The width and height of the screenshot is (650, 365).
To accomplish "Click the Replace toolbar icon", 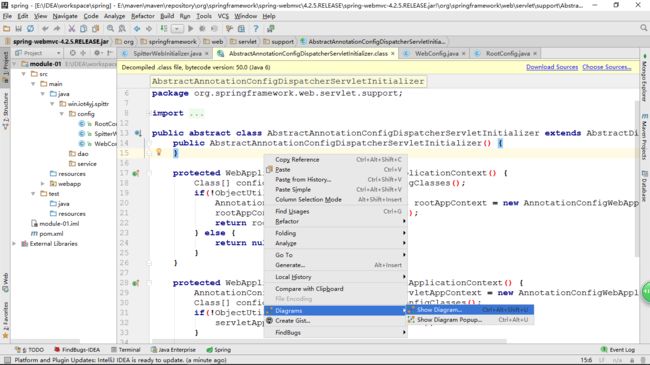I will (122, 29).
